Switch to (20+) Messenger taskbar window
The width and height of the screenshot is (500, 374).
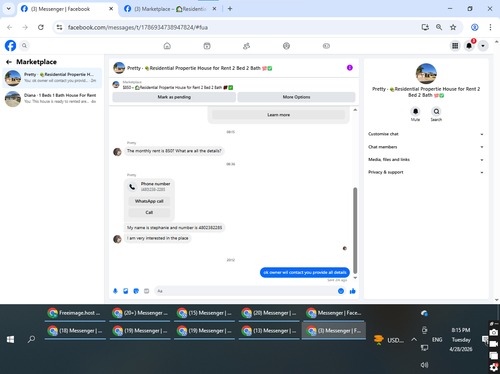[x=140, y=313]
